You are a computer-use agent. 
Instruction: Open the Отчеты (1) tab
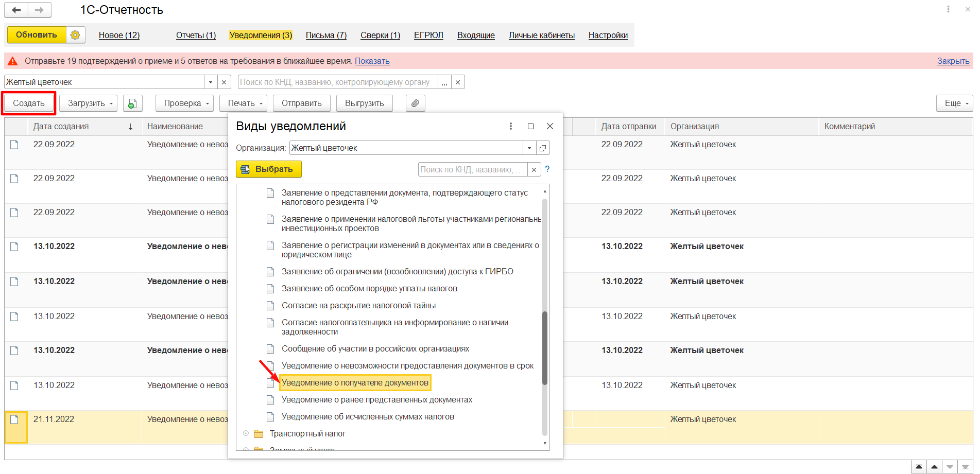tap(196, 36)
